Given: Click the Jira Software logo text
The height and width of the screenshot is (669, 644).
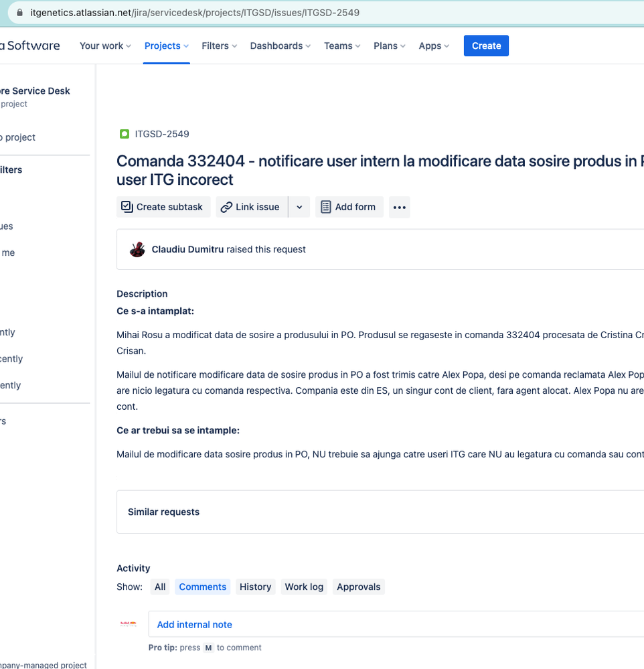Looking at the screenshot, I should [x=30, y=46].
